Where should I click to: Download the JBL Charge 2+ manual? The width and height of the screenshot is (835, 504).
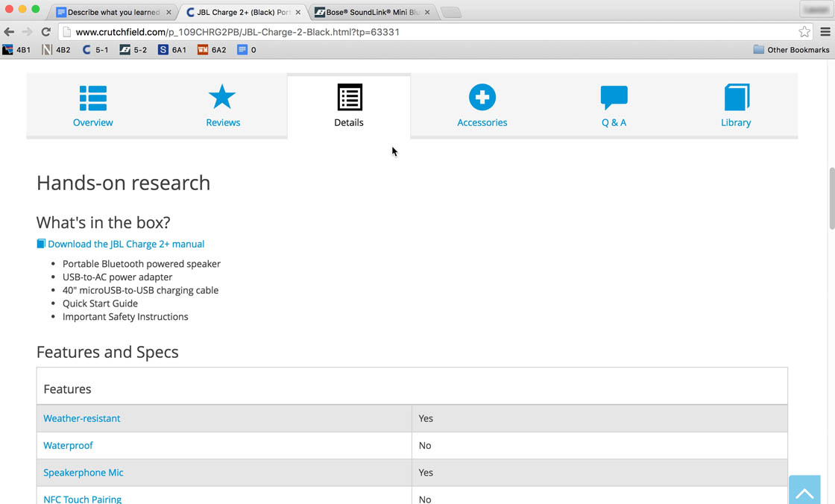(125, 244)
